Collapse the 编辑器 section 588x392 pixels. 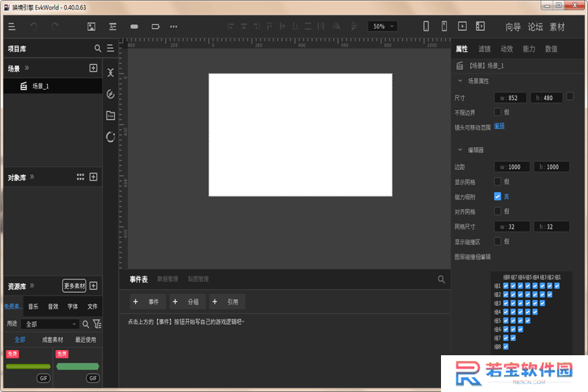coord(460,150)
